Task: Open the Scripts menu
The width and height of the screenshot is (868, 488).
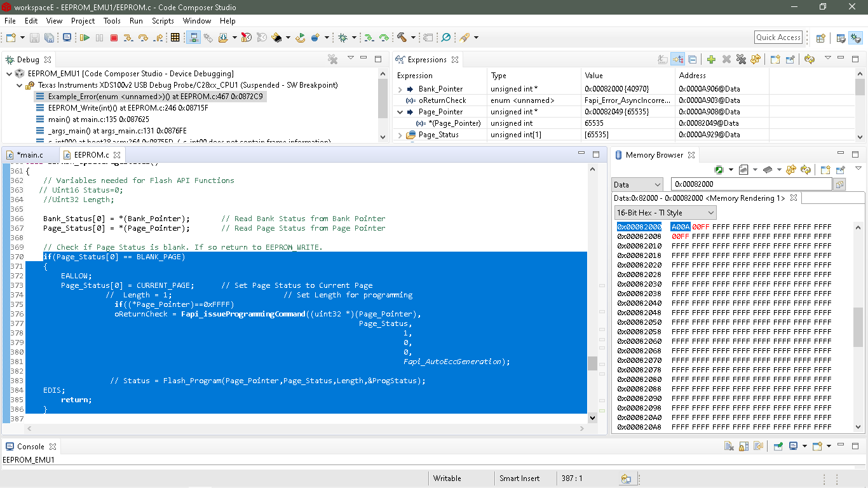Action: 163,20
